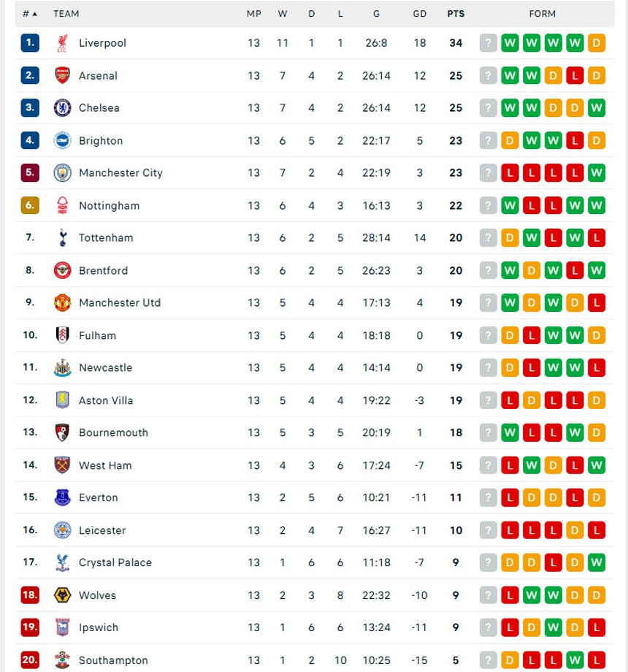
Task: Sort the table by PTS column
Action: point(456,13)
